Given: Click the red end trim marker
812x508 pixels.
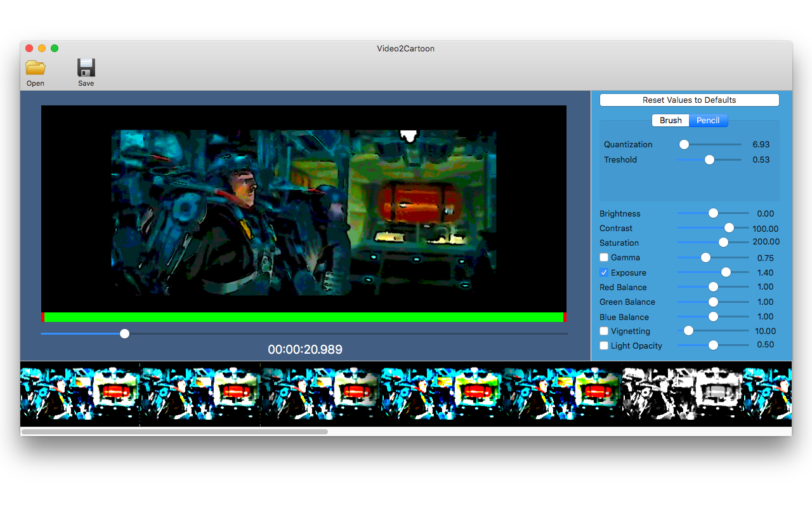Looking at the screenshot, I should coord(565,317).
